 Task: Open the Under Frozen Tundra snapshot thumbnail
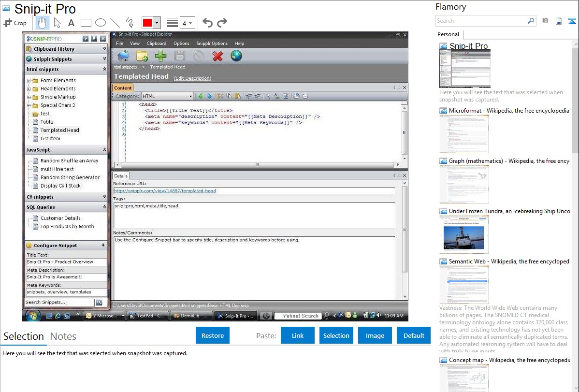(x=464, y=234)
